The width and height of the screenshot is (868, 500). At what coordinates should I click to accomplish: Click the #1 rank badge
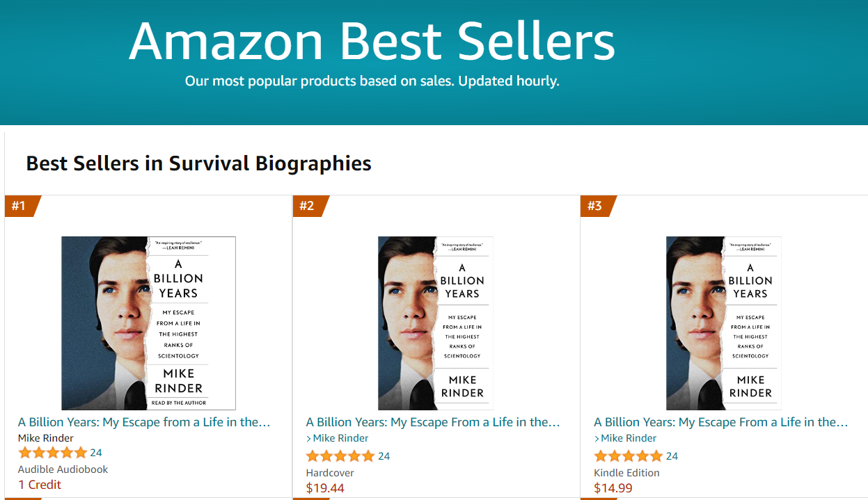coord(19,206)
